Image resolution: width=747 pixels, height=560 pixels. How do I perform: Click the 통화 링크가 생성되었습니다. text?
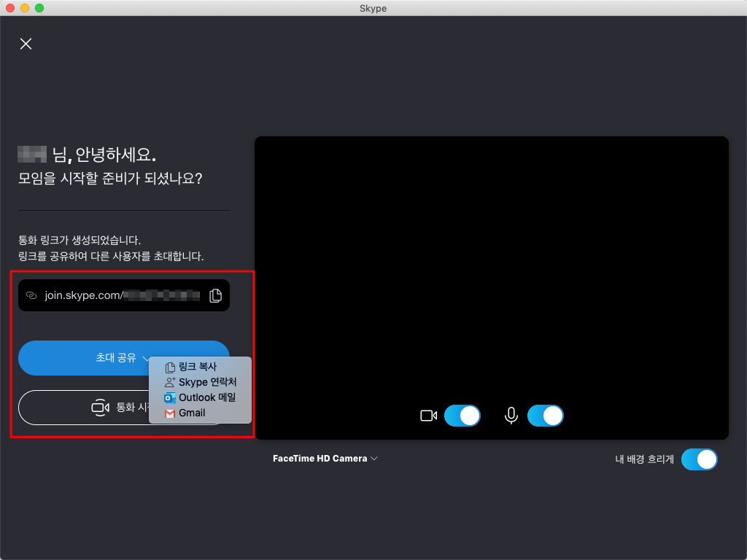(80, 239)
